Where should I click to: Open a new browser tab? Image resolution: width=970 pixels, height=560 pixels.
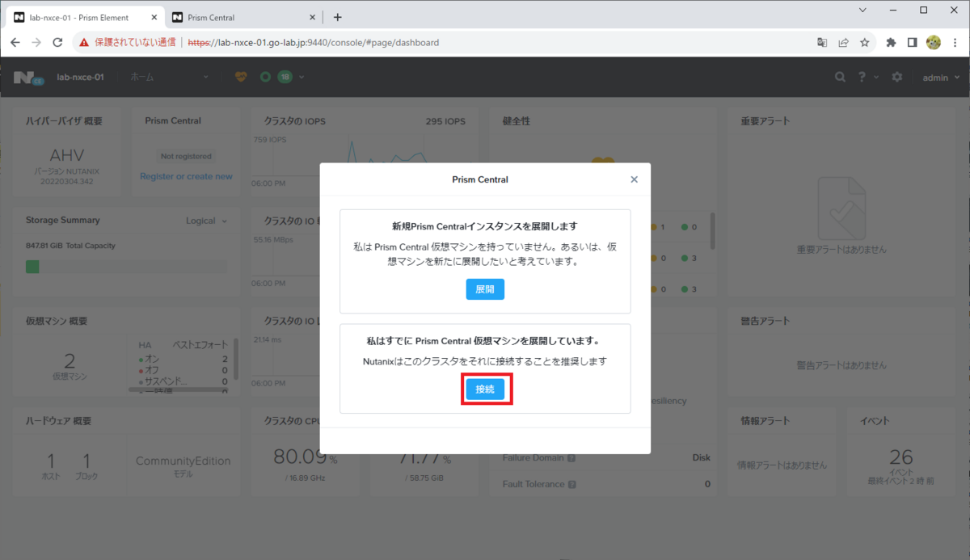[x=338, y=17]
